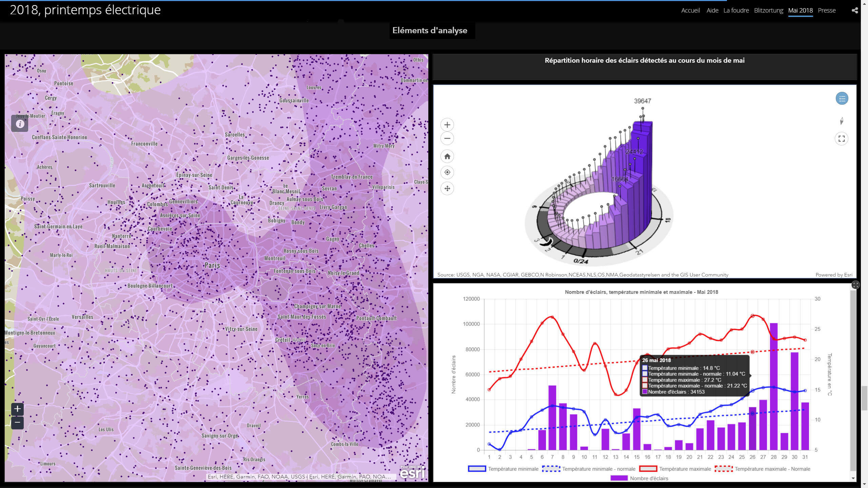
Task: Click the Sarcelles label on the map
Action: click(235, 135)
